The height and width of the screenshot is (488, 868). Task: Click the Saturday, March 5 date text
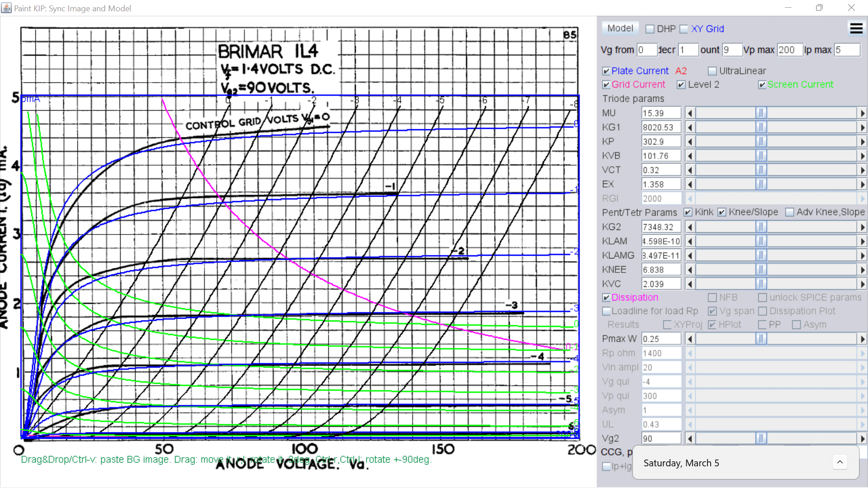[x=681, y=463]
